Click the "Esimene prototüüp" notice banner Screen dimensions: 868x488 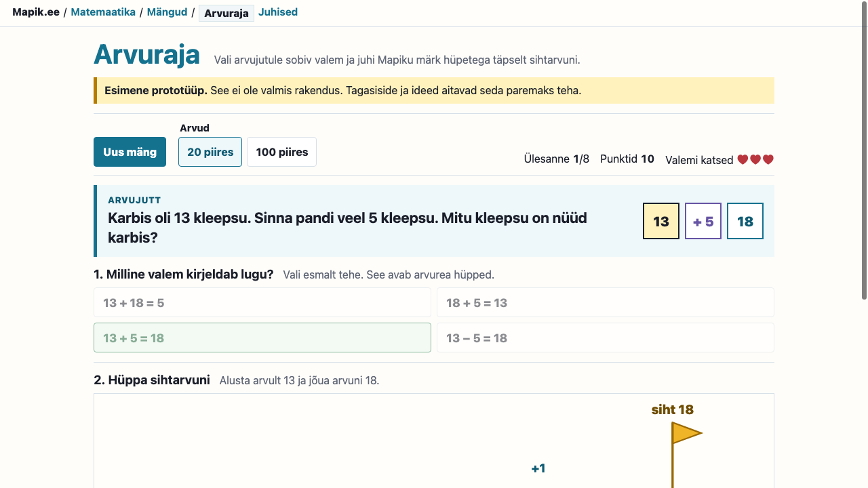tap(434, 90)
